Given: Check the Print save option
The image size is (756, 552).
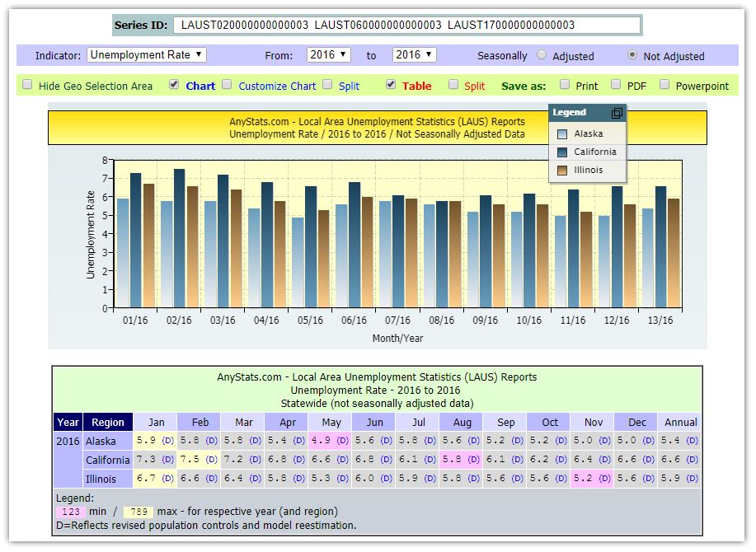Looking at the screenshot, I should (565, 85).
